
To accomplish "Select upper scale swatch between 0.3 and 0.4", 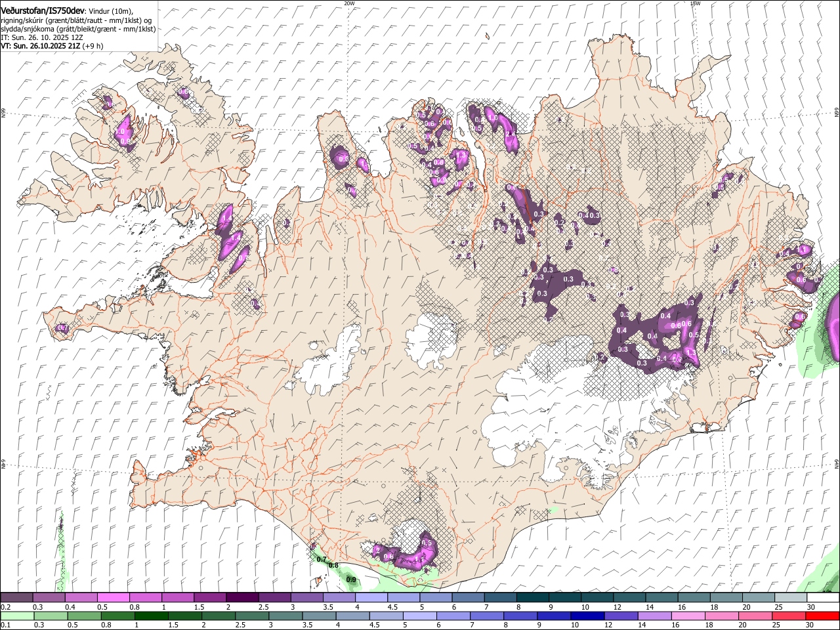I will (49, 598).
